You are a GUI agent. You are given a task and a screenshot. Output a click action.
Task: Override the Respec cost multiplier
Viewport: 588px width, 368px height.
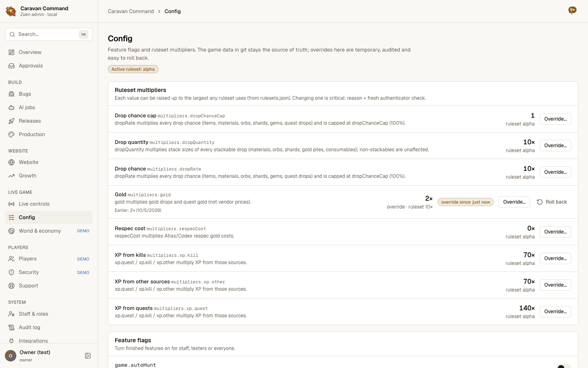click(x=555, y=232)
